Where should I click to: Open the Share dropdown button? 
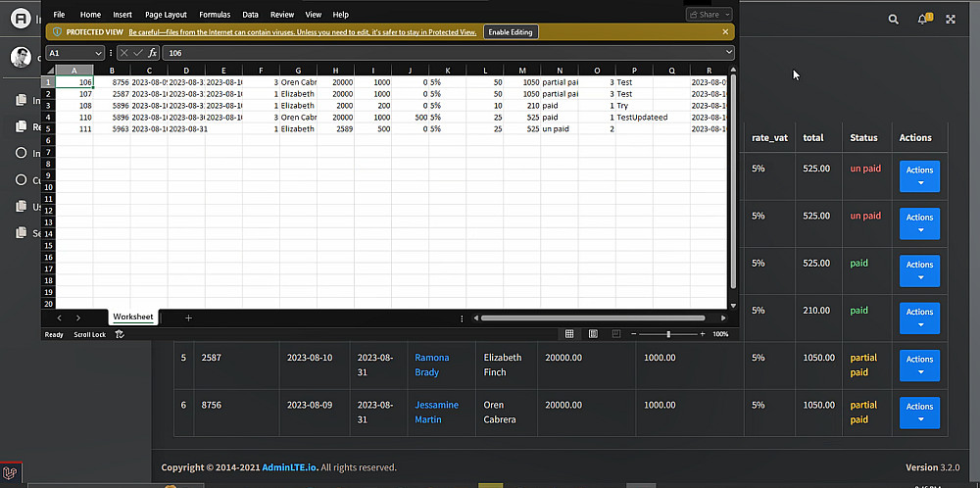click(x=709, y=15)
